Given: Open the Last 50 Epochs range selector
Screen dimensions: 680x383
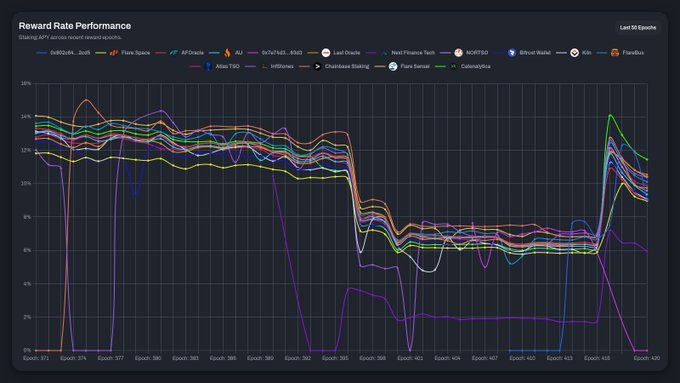Looking at the screenshot, I should point(638,27).
